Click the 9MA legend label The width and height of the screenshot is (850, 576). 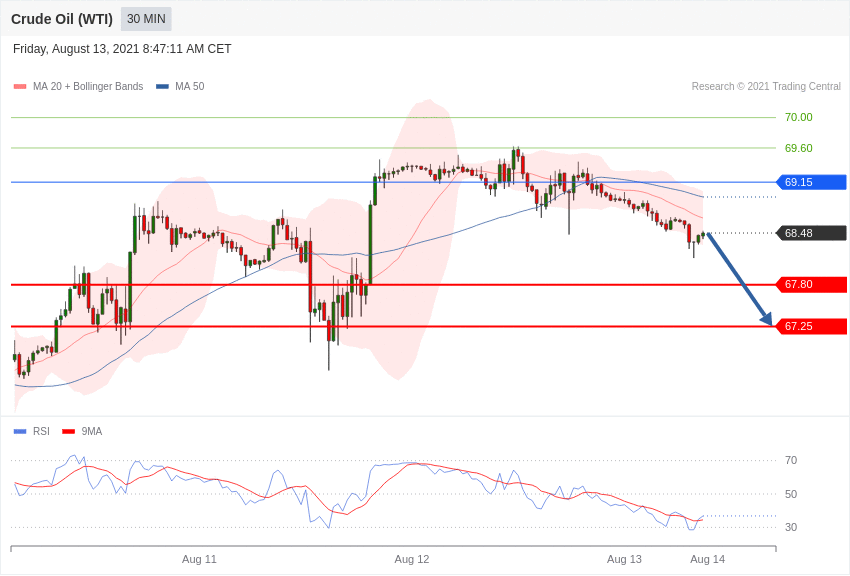click(92, 431)
